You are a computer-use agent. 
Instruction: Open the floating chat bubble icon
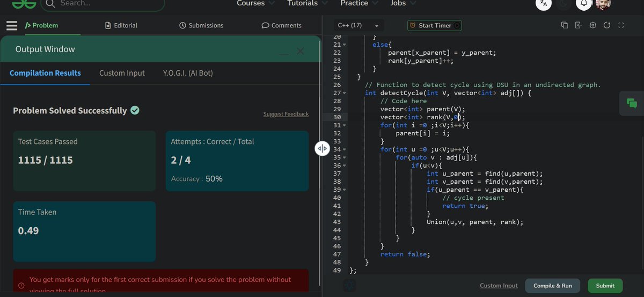[632, 103]
